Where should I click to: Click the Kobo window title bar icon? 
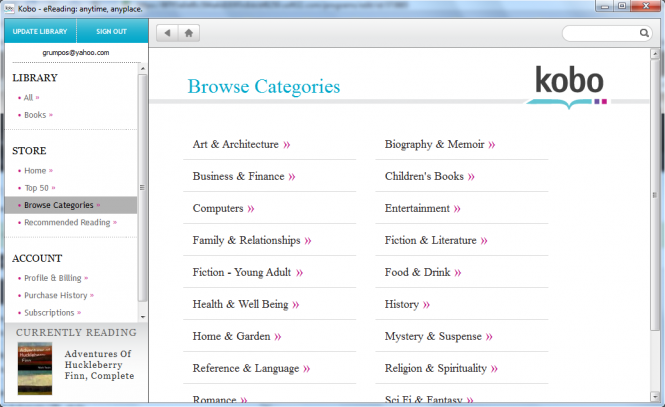point(9,8)
